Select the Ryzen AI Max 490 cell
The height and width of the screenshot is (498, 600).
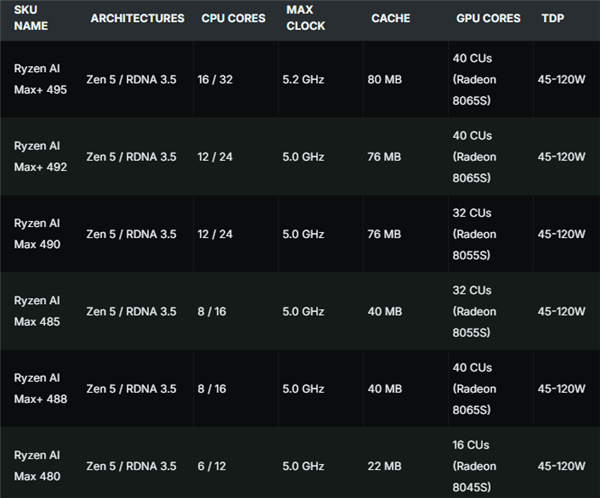pos(37,234)
